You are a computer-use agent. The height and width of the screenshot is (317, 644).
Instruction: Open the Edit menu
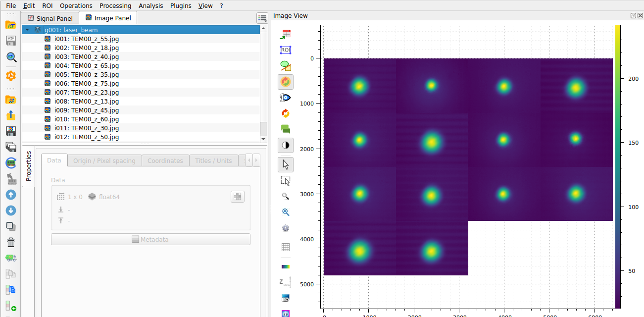pos(29,5)
